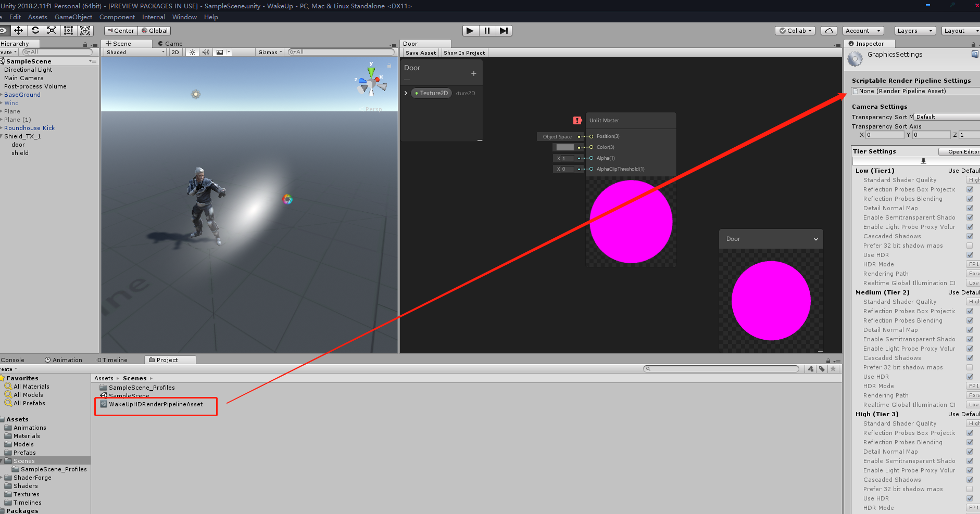The image size is (980, 514).
Task: Click the red warning icon on Unlit Master
Action: click(x=577, y=120)
